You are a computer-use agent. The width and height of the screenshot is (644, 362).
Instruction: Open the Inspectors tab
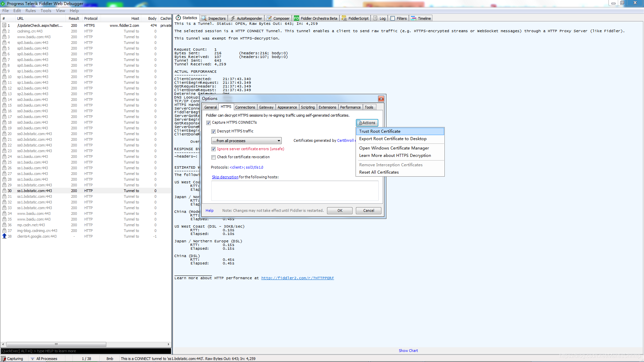click(x=214, y=18)
